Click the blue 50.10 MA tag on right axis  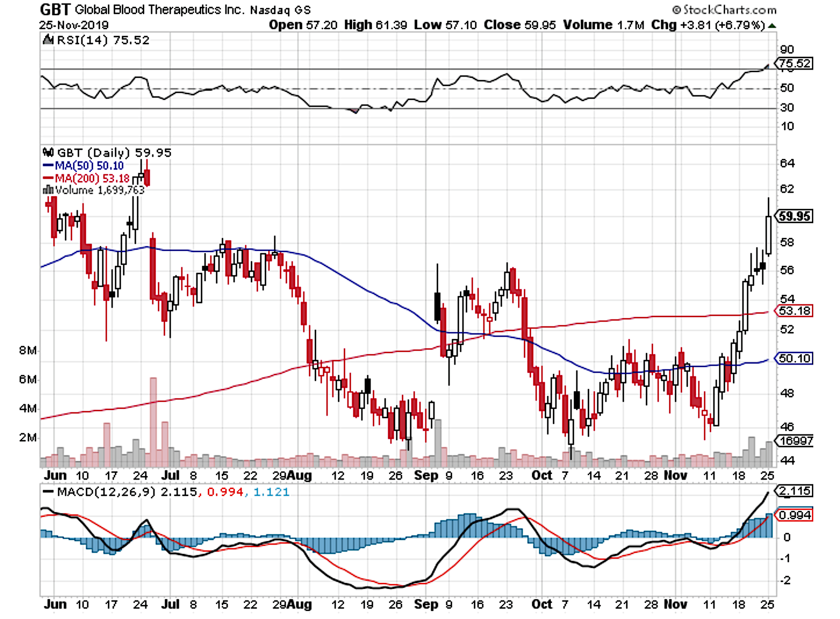tap(795, 358)
